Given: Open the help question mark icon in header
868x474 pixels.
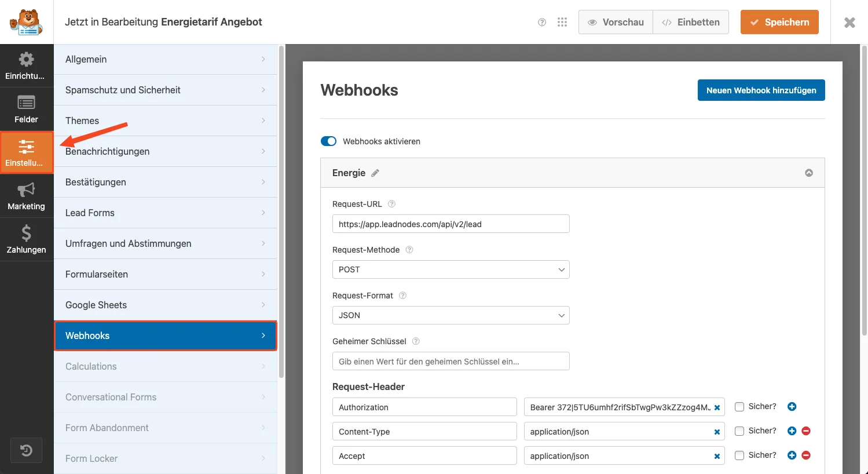Looking at the screenshot, I should [542, 22].
